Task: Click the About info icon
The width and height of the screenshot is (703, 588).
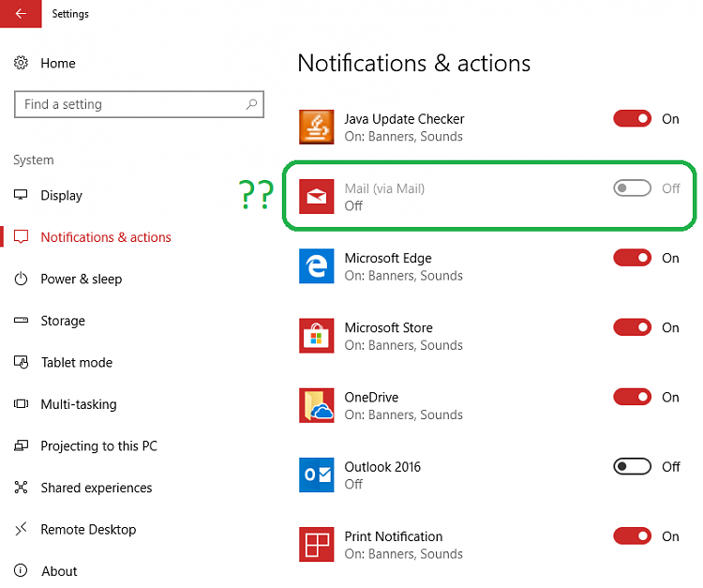Action: click(x=21, y=570)
